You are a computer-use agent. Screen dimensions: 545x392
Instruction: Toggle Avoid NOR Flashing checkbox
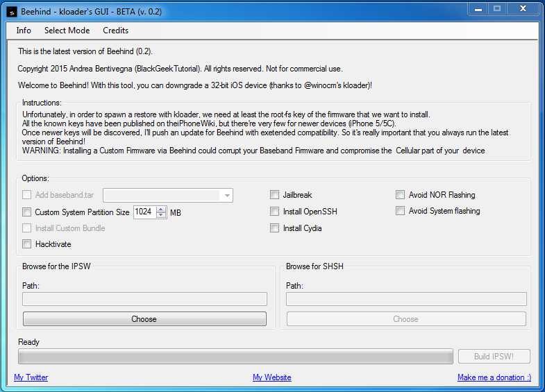400,195
